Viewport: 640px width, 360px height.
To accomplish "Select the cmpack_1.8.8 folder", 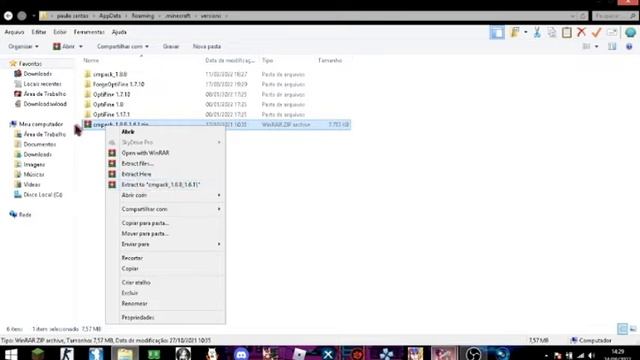I will pos(110,74).
